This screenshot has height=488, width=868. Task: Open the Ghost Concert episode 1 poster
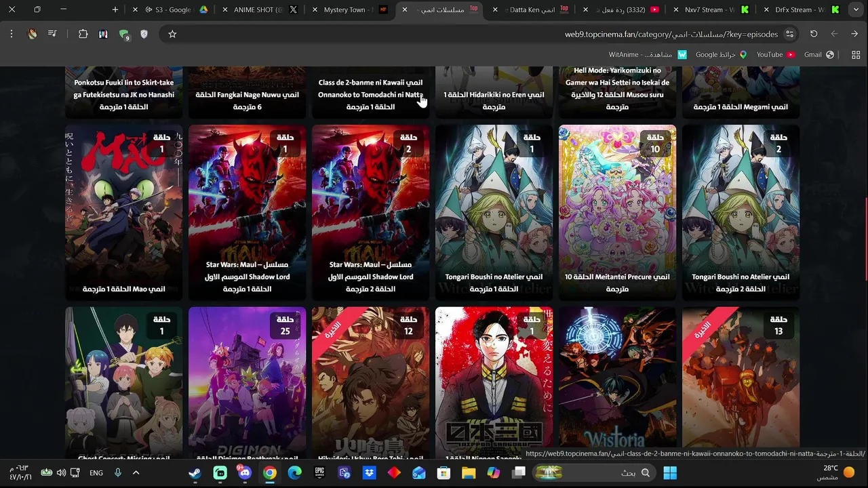coord(123,384)
